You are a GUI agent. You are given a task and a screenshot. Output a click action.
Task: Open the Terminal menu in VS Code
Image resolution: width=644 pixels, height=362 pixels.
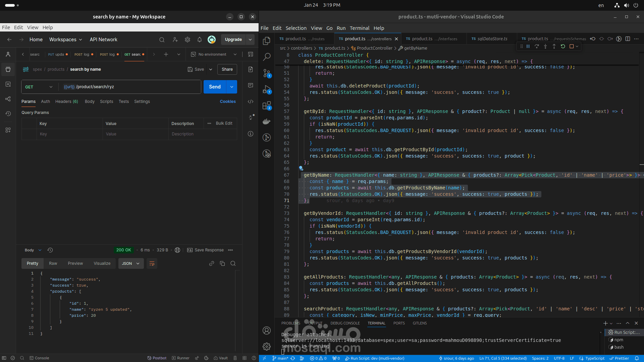coord(359,28)
